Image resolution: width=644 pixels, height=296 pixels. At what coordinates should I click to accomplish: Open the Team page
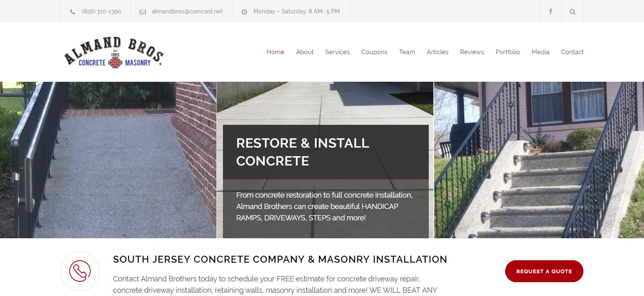click(407, 52)
